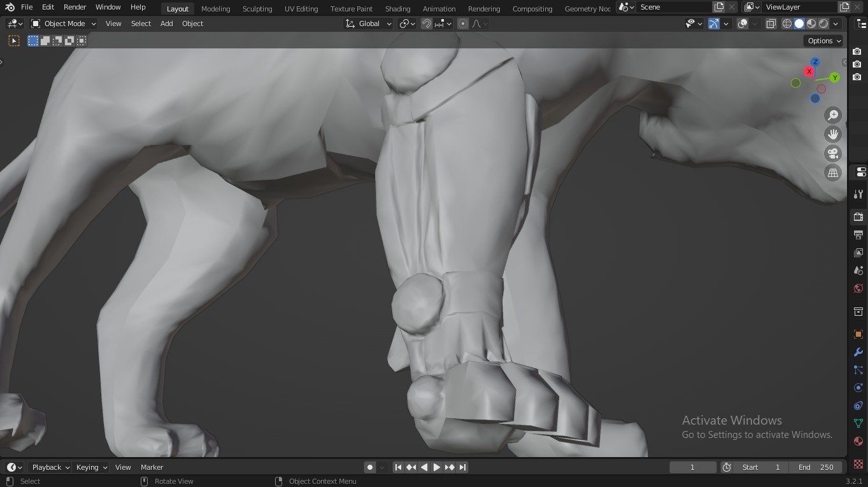
Task: Open the Object Mode dropdown
Action: (x=64, y=24)
